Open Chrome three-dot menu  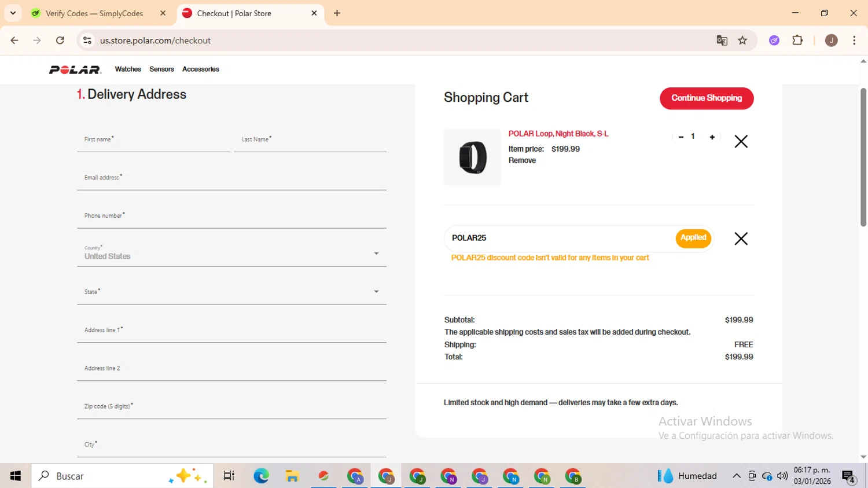pos(854,41)
